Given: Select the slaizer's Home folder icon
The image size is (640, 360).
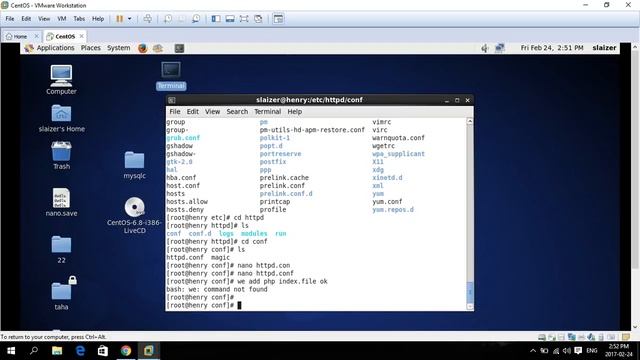Looking at the screenshot, I should tap(62, 118).
